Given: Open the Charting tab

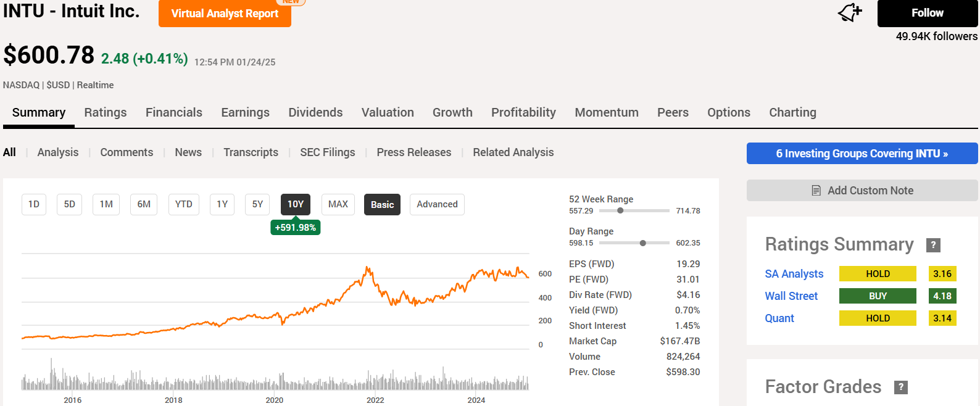Looking at the screenshot, I should 792,112.
